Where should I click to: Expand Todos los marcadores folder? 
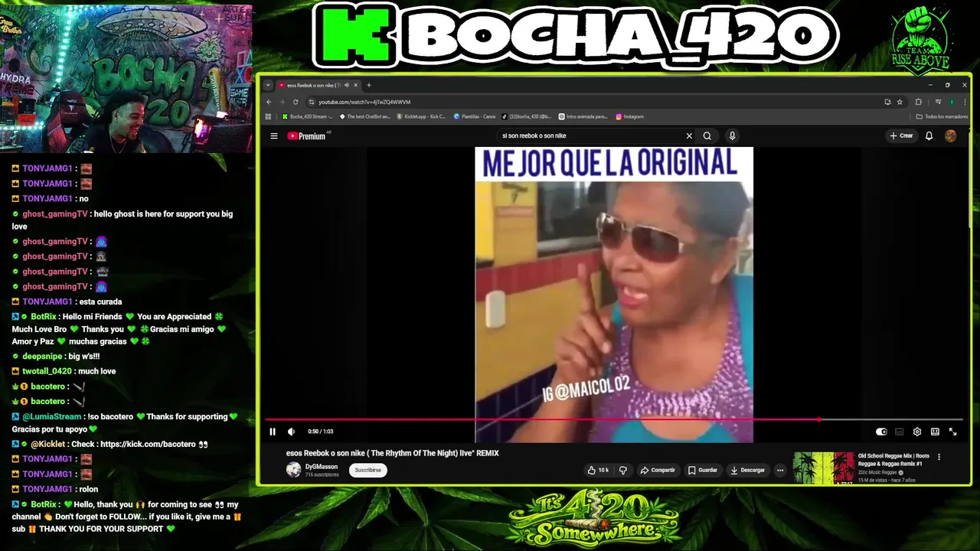tap(942, 117)
